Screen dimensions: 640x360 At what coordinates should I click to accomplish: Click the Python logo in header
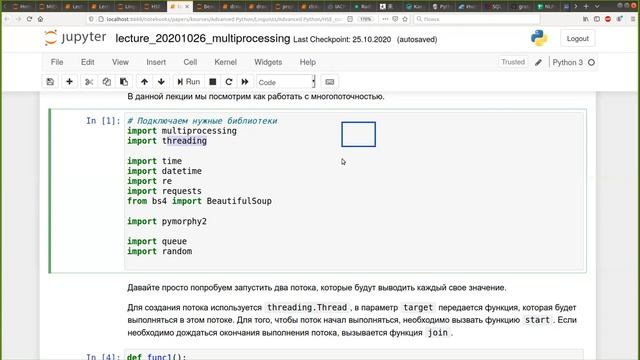[539, 38]
